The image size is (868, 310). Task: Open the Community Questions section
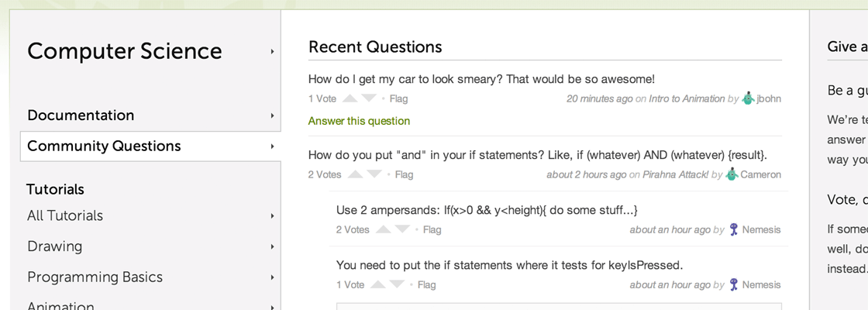pyautogui.click(x=150, y=146)
